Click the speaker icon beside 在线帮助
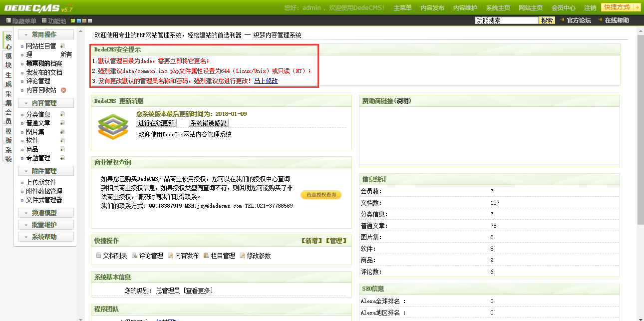The height and width of the screenshot is (321, 644). point(600,20)
